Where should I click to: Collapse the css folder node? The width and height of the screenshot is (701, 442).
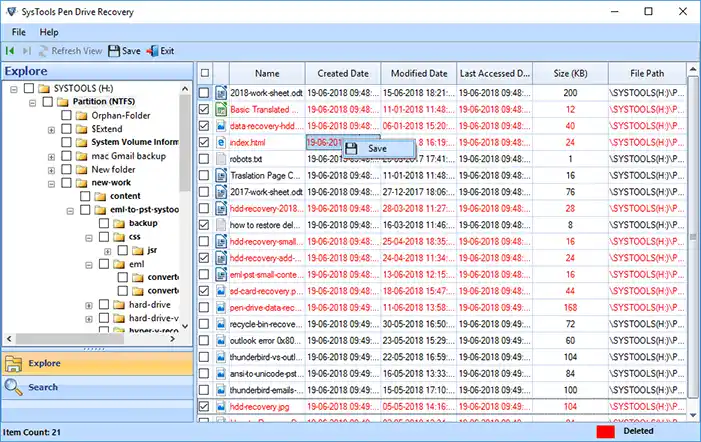89,238
